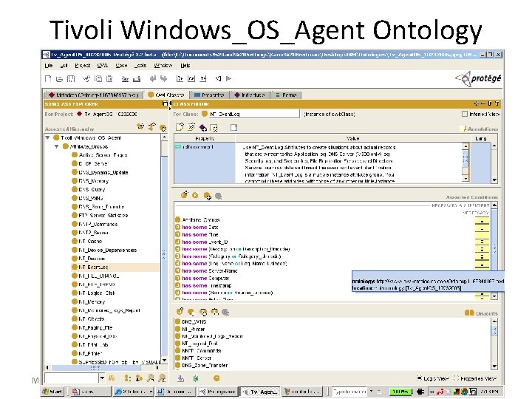Click the class tree horizontal scrollbar thumb
This screenshot has width=532, height=399.
point(95,367)
